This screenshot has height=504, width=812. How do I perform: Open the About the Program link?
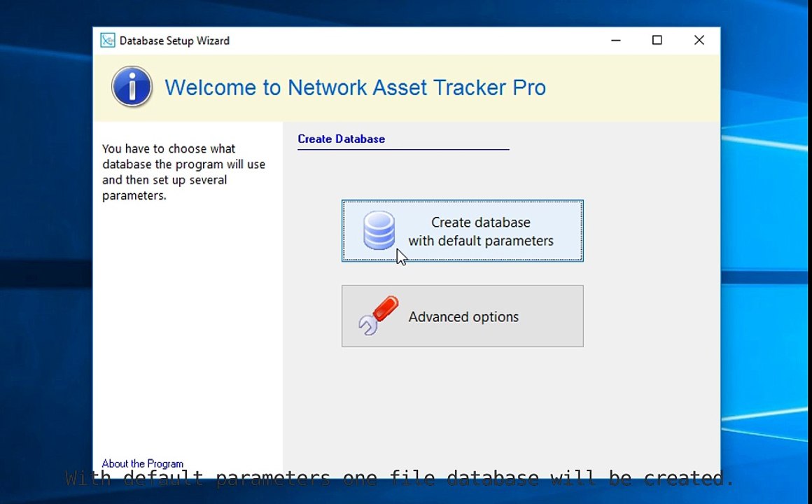pyautogui.click(x=142, y=463)
